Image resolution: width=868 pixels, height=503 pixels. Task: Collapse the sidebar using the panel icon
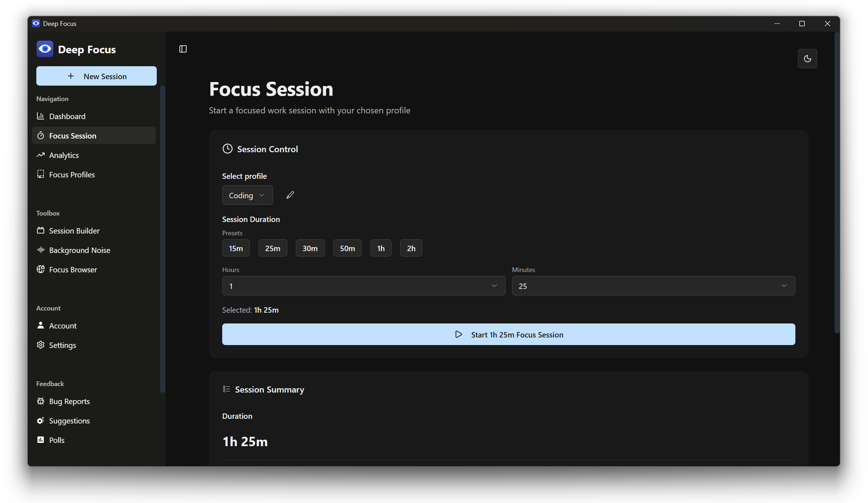183,49
